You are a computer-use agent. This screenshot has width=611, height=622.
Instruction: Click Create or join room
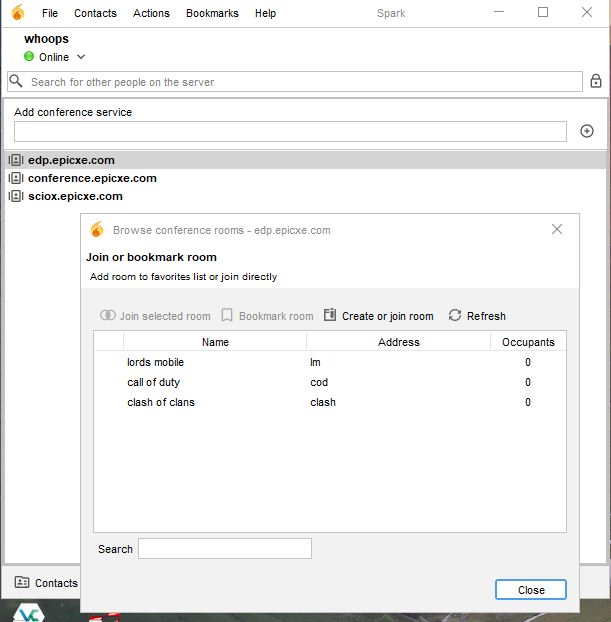pyautogui.click(x=379, y=316)
